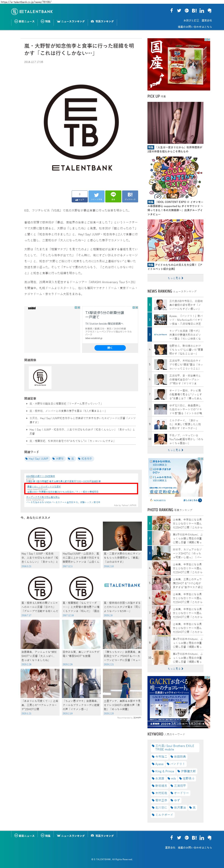Image resolution: width=224 pixels, height=868 pixels.
Task: Click the header Google+ icon
Action: (186, 10)
